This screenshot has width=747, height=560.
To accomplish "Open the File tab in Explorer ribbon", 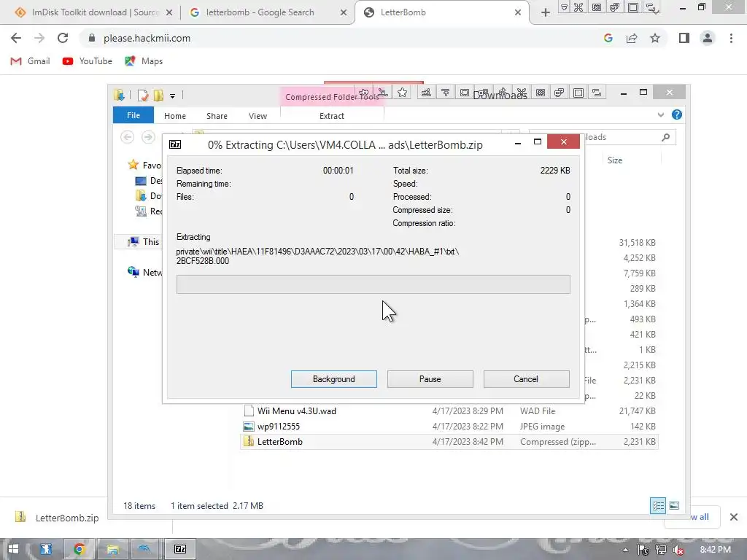I will [133, 115].
